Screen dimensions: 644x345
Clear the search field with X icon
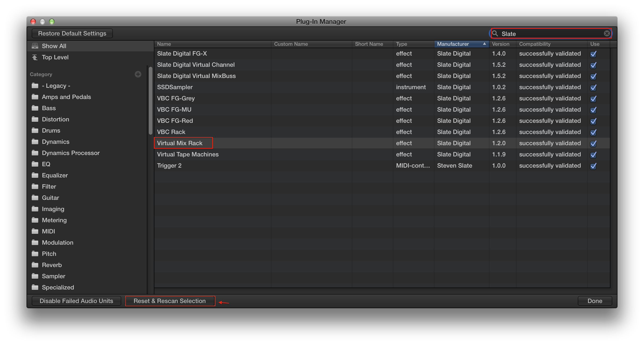point(606,34)
